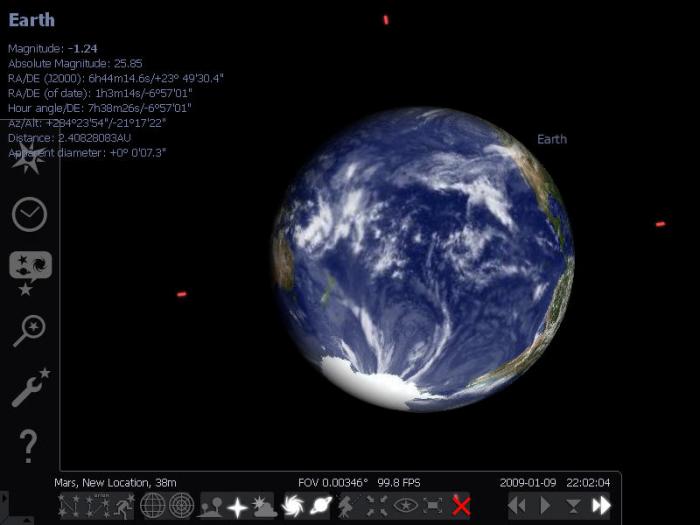Open the Location window compass icon
The width and height of the screenshot is (700, 525).
pyautogui.click(x=28, y=157)
